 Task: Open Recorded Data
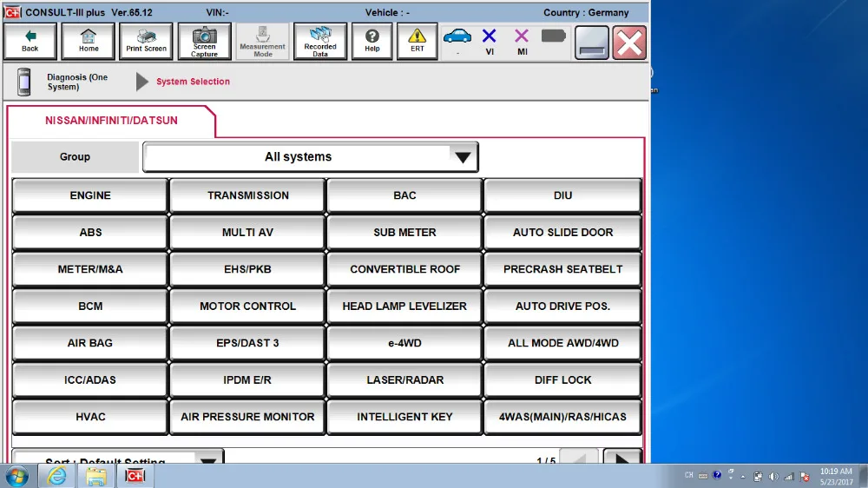pyautogui.click(x=320, y=41)
